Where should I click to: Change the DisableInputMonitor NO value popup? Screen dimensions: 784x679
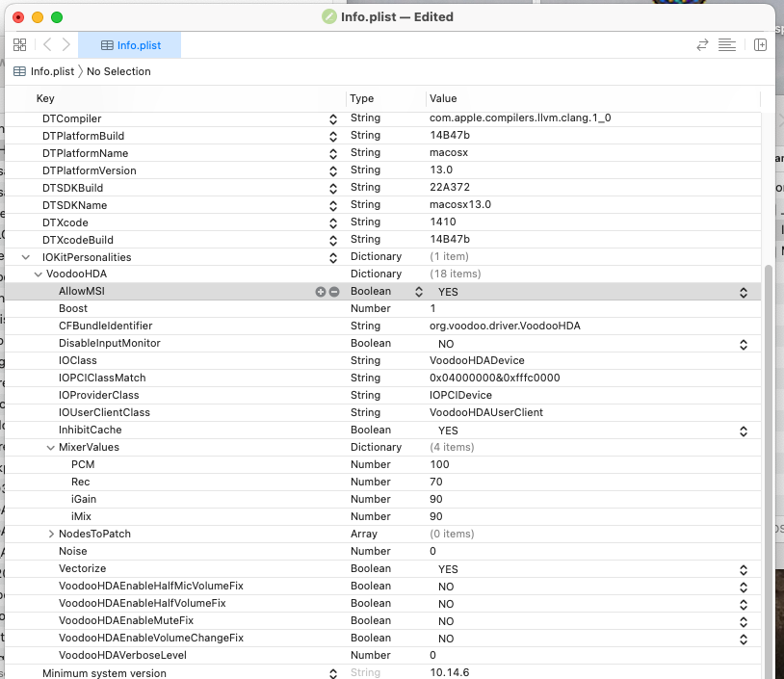point(744,345)
